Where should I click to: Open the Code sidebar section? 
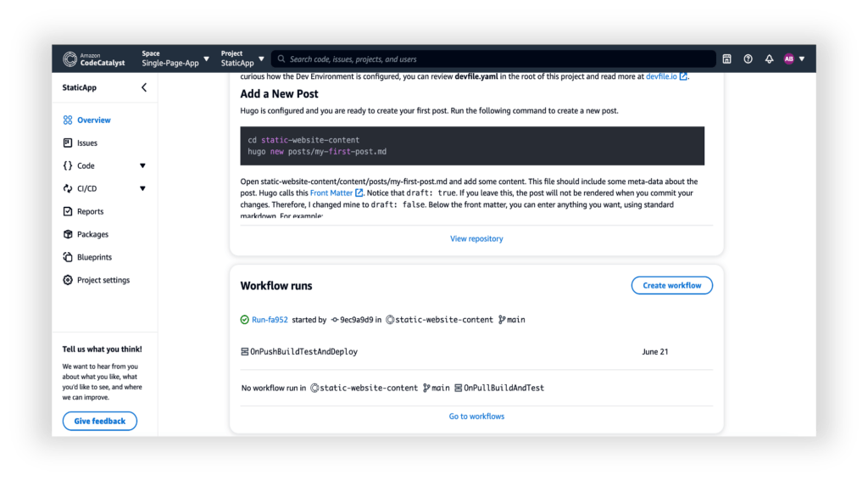[86, 165]
